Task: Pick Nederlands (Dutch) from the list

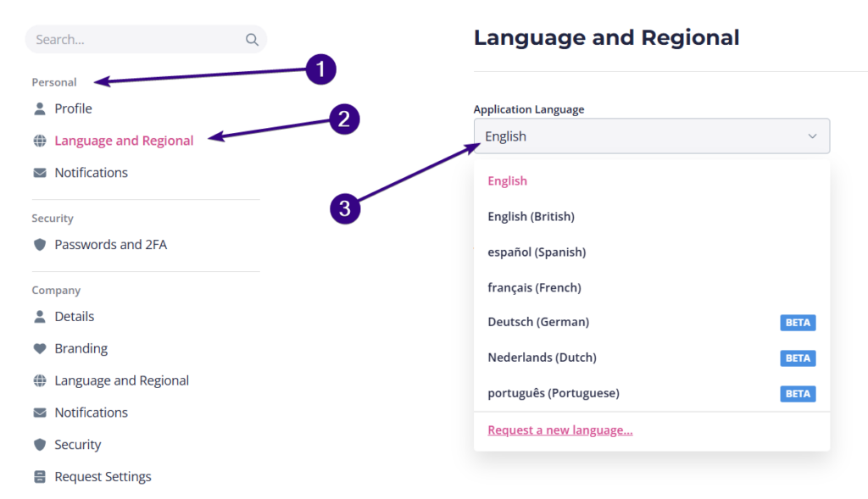Action: click(x=542, y=358)
